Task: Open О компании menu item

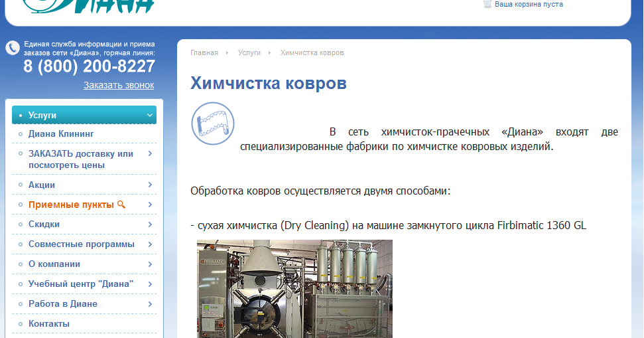Action: click(x=54, y=264)
